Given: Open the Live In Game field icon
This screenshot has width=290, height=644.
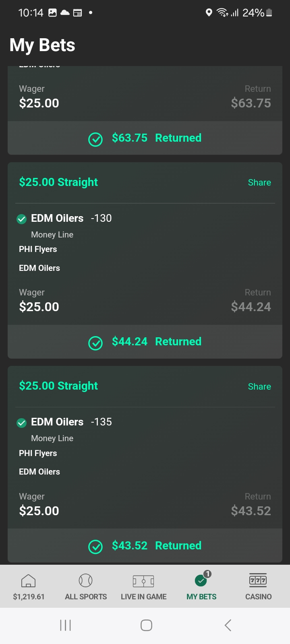Looking at the screenshot, I should [143, 581].
